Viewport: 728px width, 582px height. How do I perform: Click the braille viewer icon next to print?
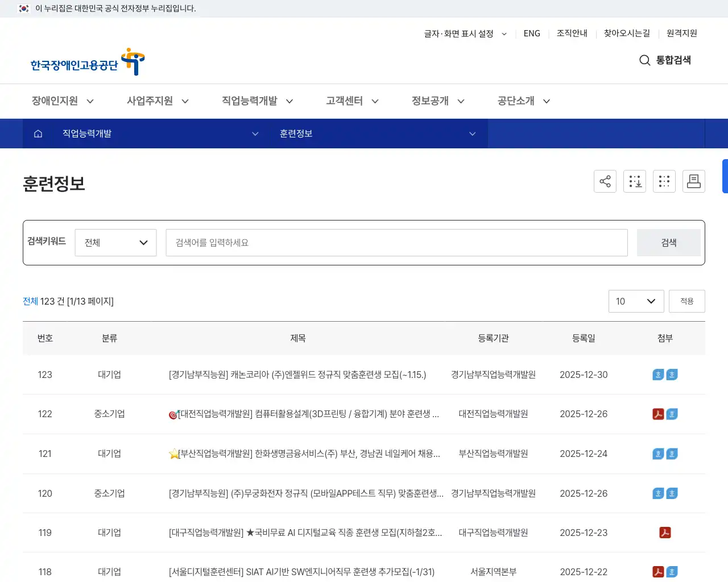pos(664,181)
